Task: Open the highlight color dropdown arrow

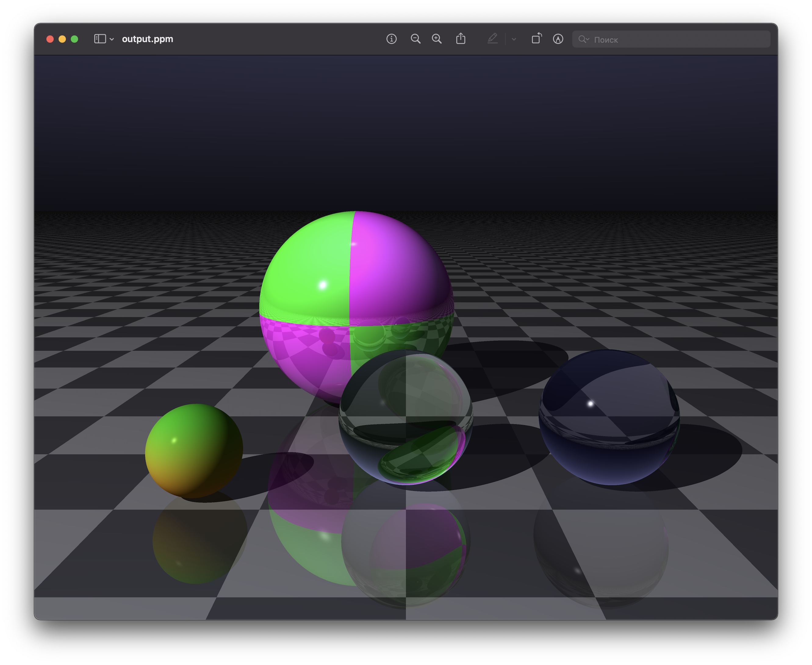Action: click(x=514, y=39)
